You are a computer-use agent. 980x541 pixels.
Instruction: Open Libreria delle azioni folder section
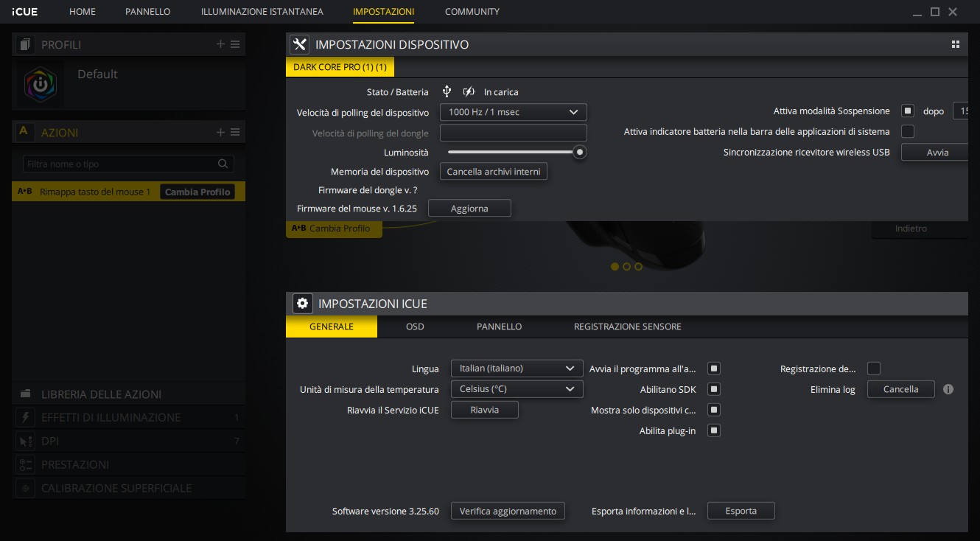coord(128,394)
